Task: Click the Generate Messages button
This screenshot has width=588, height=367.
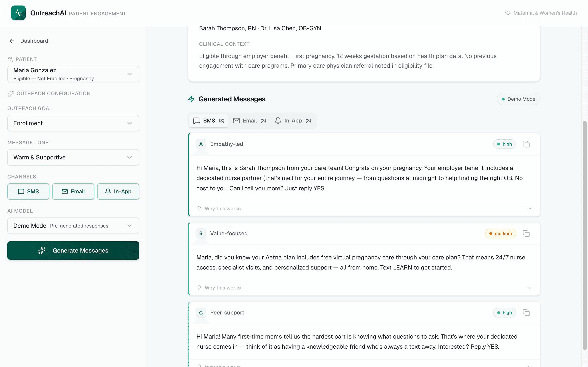Action: pos(73,250)
